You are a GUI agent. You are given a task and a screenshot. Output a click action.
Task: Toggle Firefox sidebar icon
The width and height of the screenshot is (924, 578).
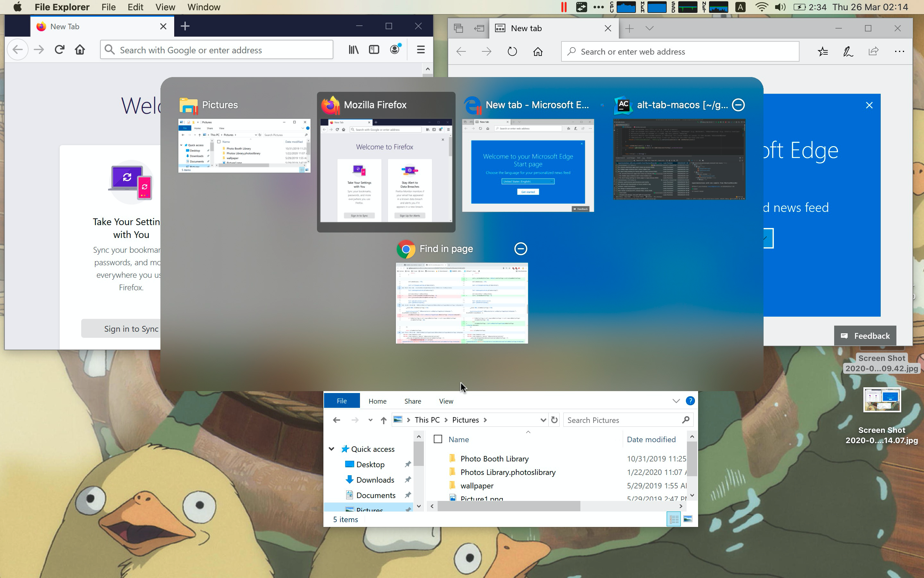[374, 50]
